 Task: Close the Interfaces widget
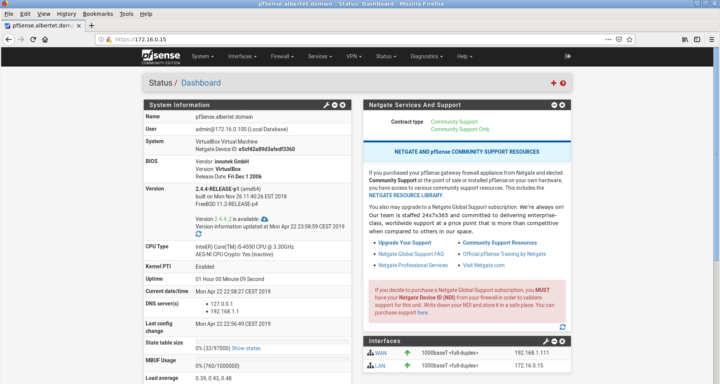pyautogui.click(x=562, y=341)
